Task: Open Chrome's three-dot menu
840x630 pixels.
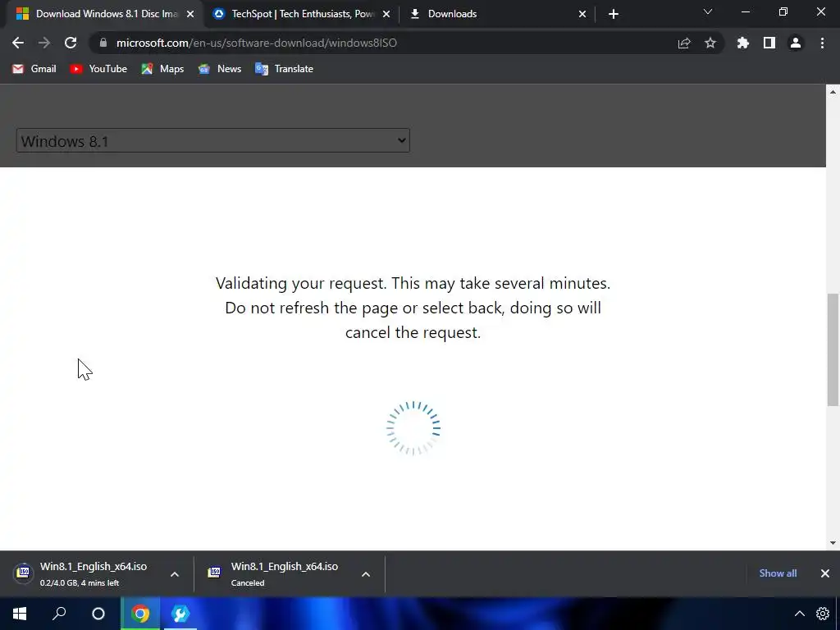Action: (822, 43)
